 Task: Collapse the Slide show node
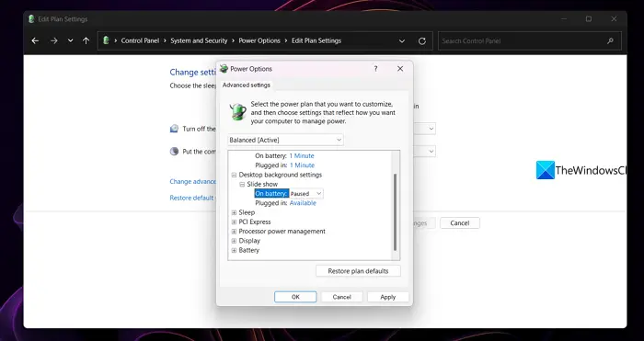242,184
